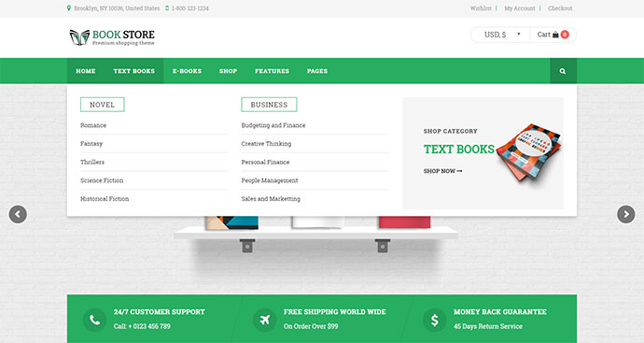Click the Free Shipping World Wide heading
Image resolution: width=644 pixels, height=343 pixels.
coord(335,312)
